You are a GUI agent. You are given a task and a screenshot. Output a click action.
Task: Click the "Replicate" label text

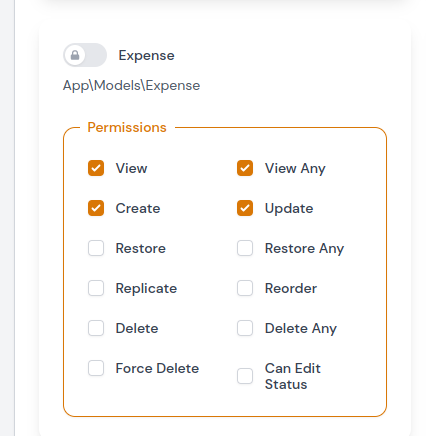pos(146,289)
